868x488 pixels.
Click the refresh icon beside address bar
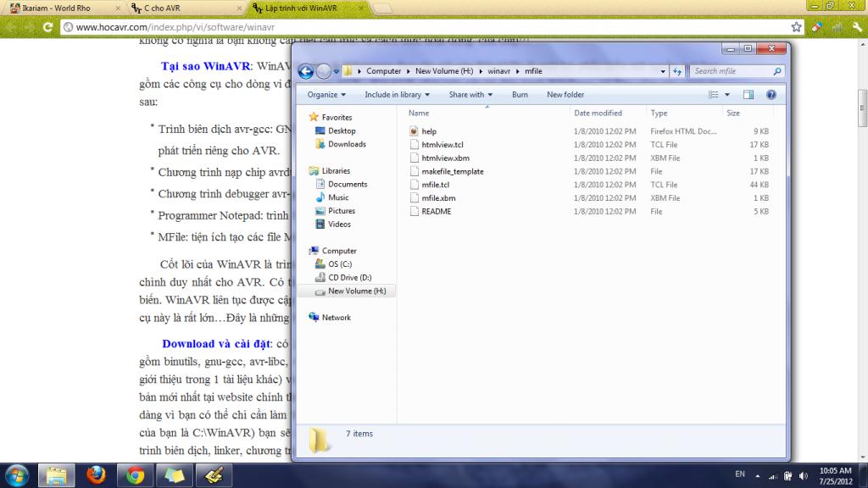pos(676,71)
